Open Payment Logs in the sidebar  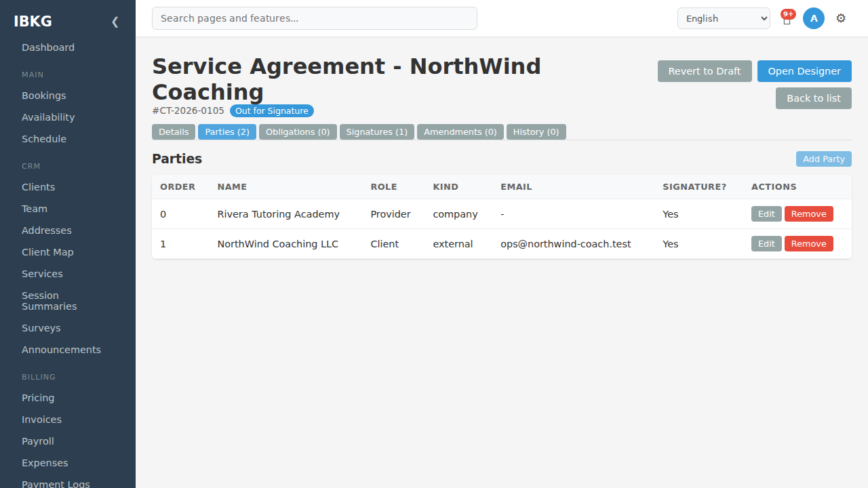pyautogui.click(x=56, y=483)
